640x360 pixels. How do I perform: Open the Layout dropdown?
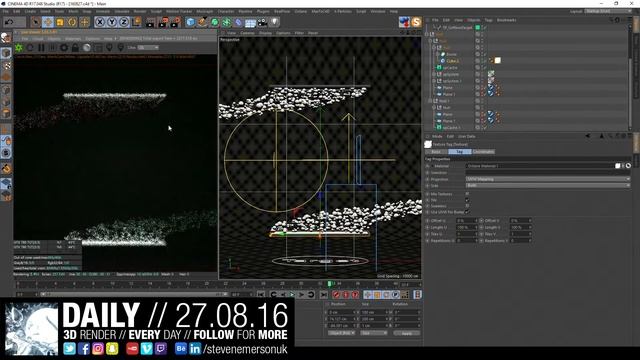click(x=608, y=11)
